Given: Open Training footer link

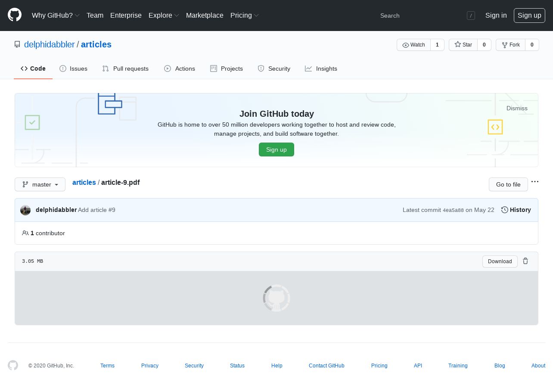Looking at the screenshot, I should point(458,366).
